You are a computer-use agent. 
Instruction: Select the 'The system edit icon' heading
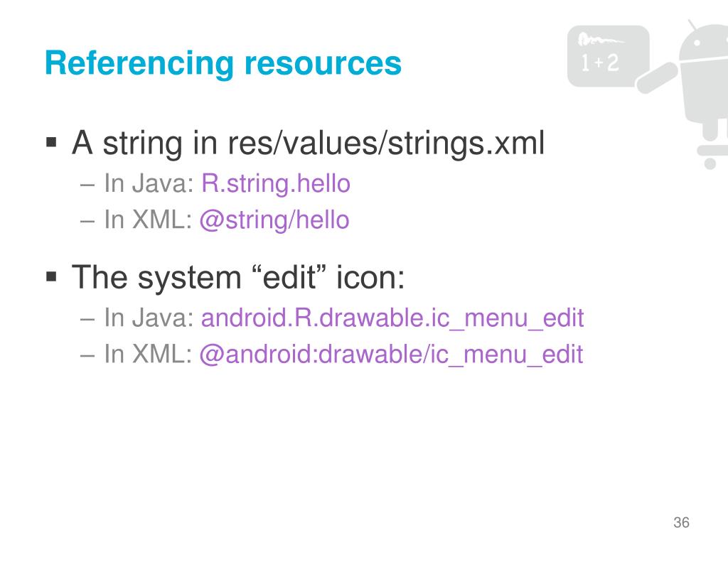point(238,278)
